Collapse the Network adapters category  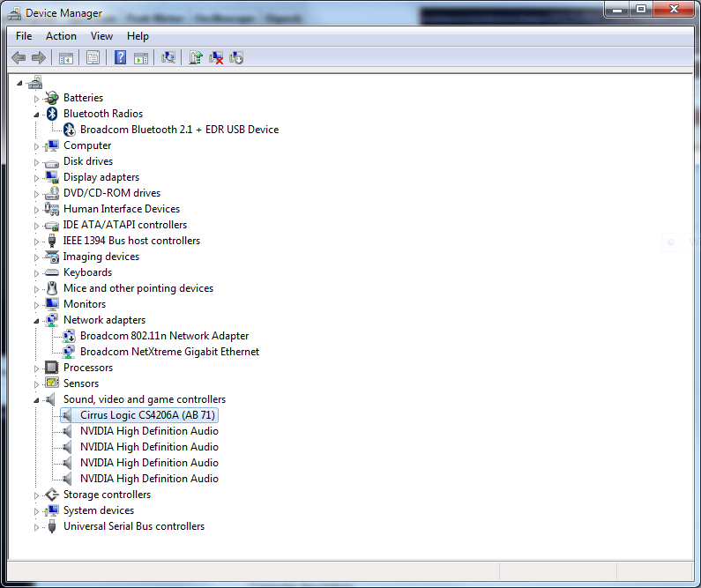click(37, 320)
